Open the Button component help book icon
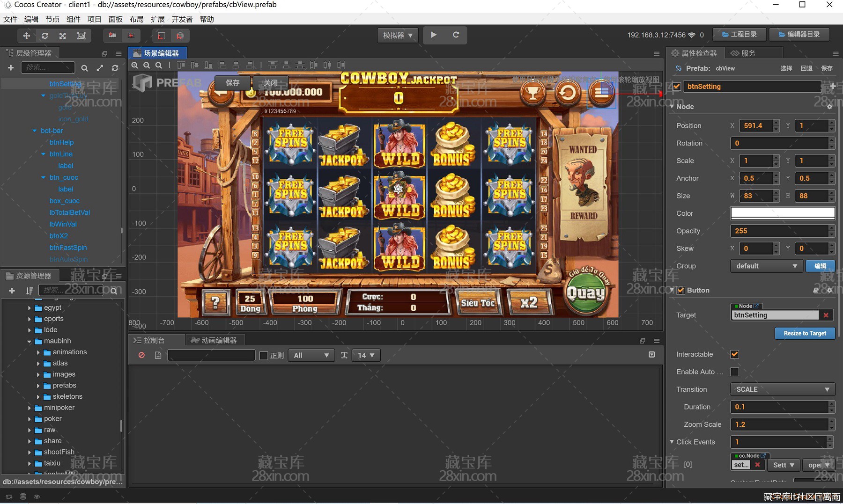 click(816, 290)
